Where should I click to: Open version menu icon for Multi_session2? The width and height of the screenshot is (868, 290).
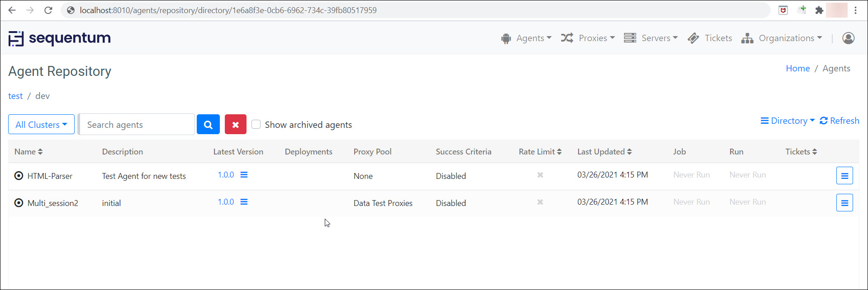[244, 202]
